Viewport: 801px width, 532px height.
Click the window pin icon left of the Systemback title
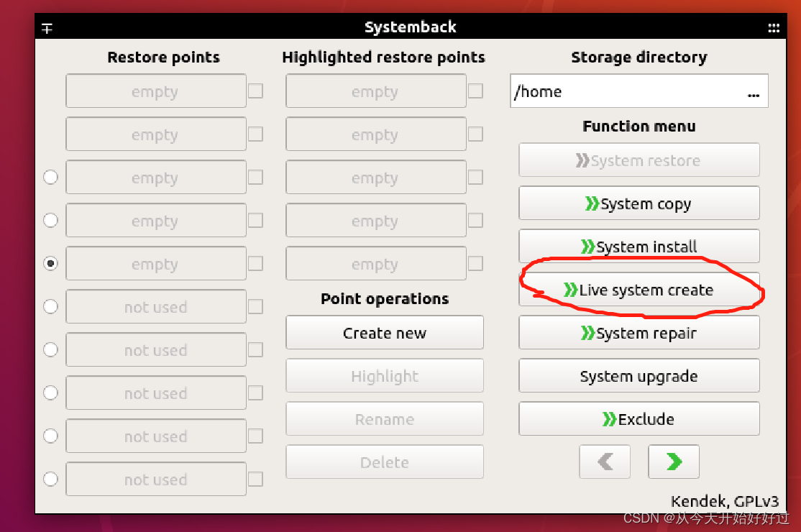click(47, 29)
